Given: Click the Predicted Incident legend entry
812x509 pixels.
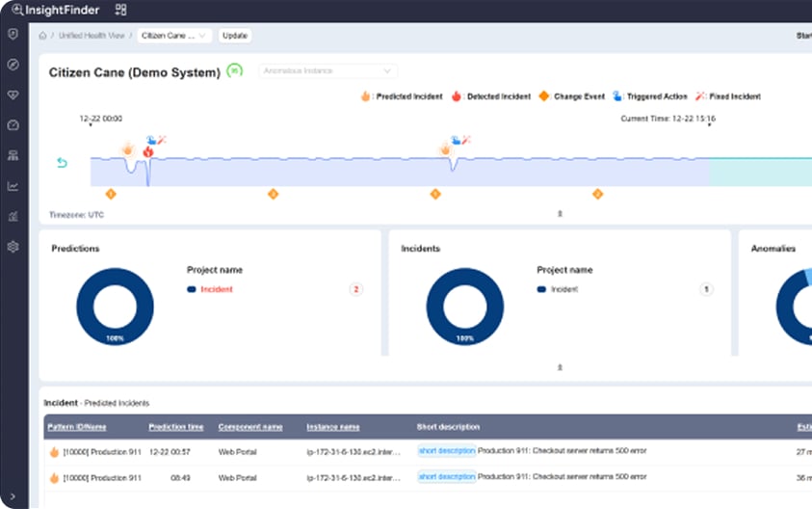Looking at the screenshot, I should pyautogui.click(x=402, y=96).
